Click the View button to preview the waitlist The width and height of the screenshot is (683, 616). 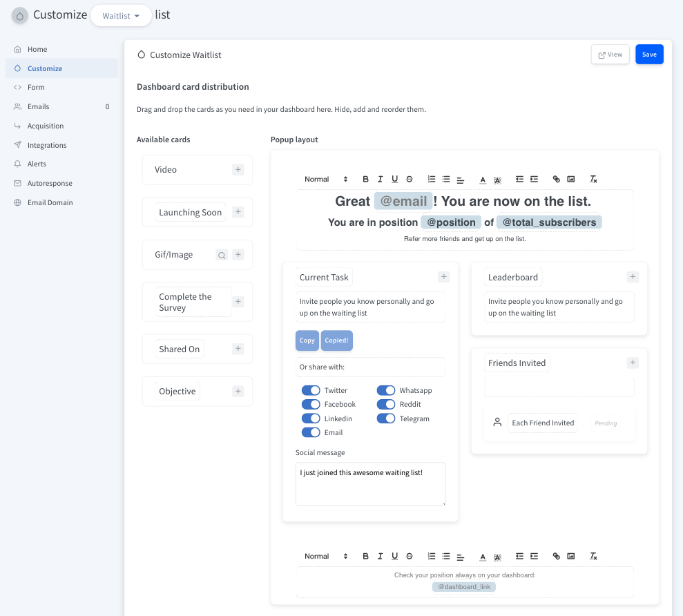pos(610,54)
